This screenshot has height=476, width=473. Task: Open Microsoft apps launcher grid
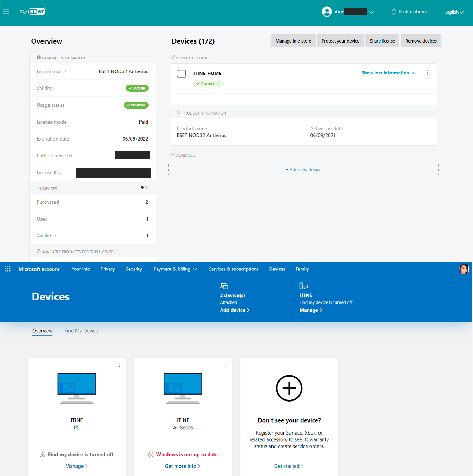tap(8, 269)
